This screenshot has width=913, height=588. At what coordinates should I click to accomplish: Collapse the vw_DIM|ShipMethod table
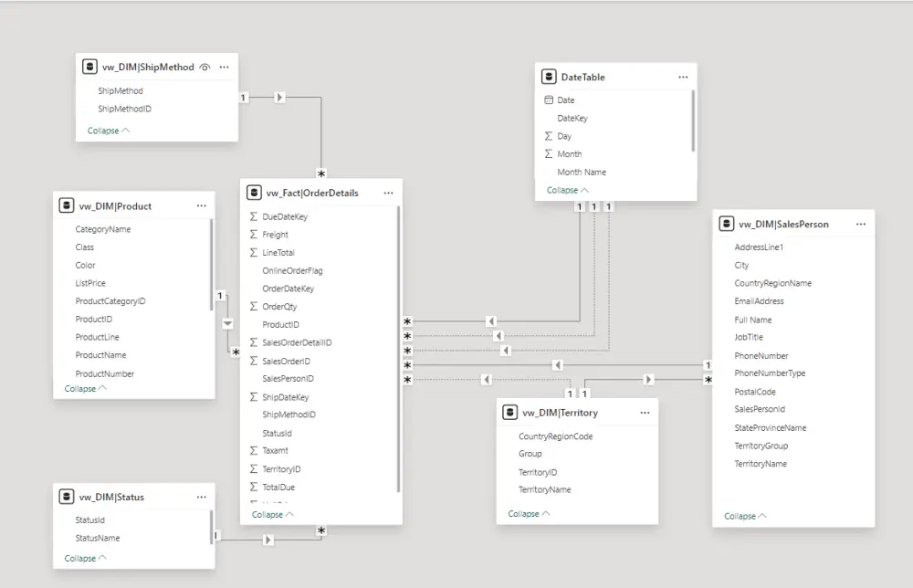(109, 131)
